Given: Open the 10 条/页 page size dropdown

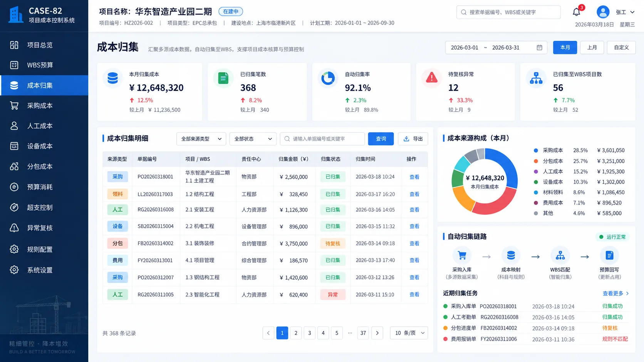Looking at the screenshot, I should [409, 333].
